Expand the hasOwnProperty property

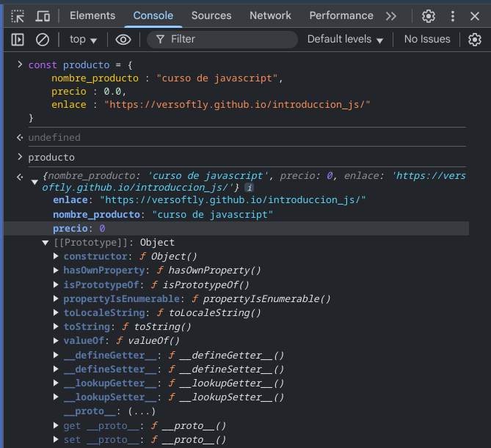tap(56, 271)
